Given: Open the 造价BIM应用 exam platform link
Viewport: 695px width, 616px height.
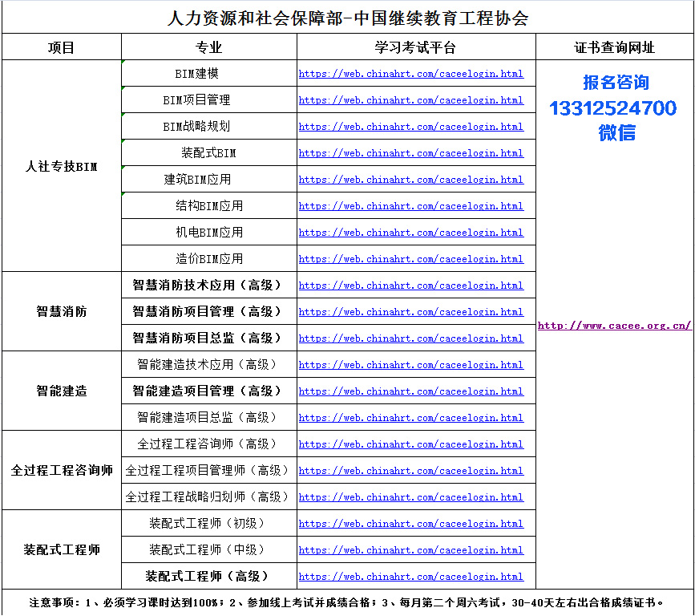Looking at the screenshot, I should pyautogui.click(x=411, y=259).
